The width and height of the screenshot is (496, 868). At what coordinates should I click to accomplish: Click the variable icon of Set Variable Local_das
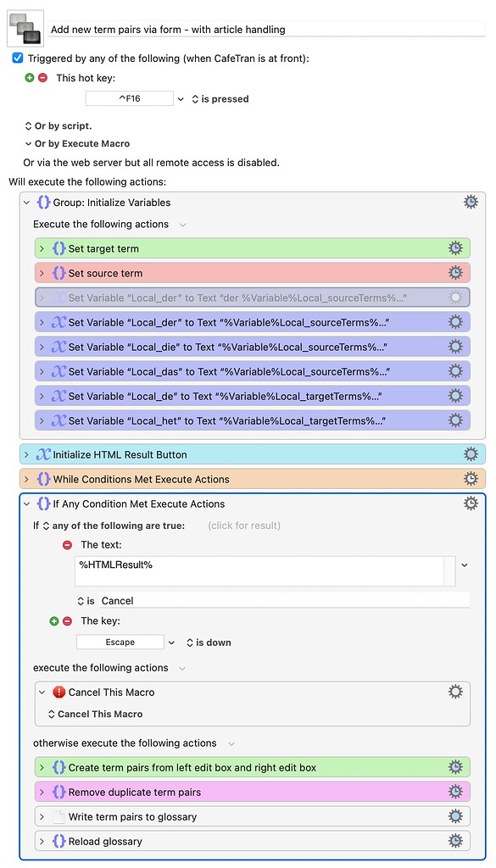coord(59,371)
